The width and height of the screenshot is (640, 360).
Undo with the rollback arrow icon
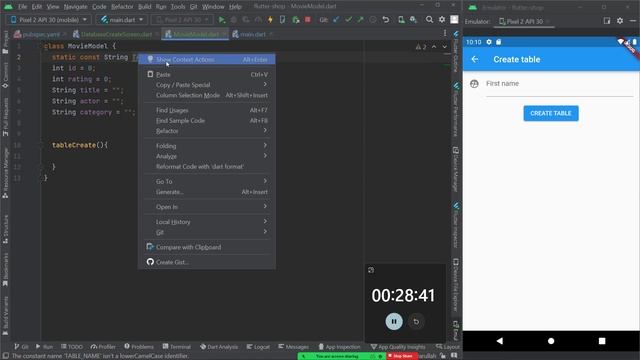pos(385,20)
